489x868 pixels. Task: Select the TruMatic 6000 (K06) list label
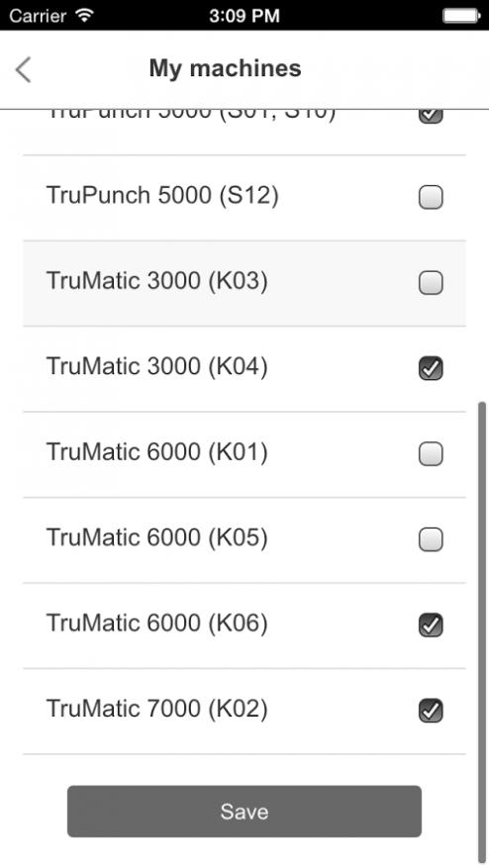point(156,624)
